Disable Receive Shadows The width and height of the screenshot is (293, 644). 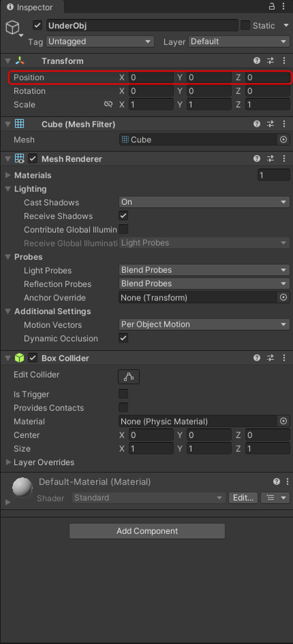[x=123, y=216]
